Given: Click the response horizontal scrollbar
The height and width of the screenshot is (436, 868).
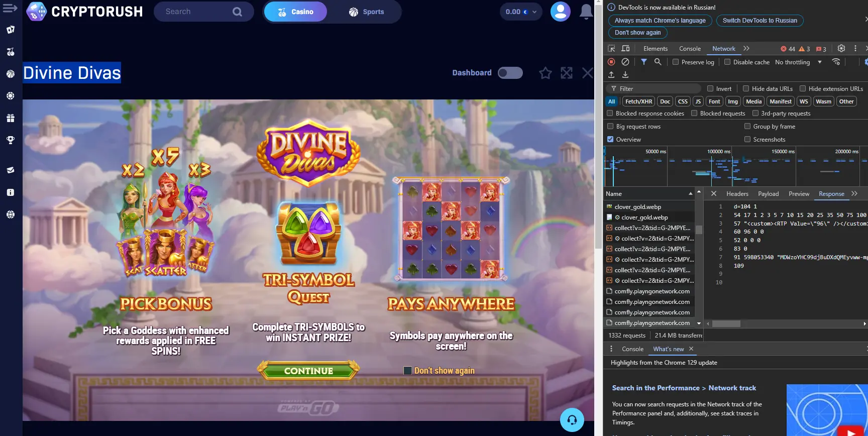Looking at the screenshot, I should tap(726, 323).
